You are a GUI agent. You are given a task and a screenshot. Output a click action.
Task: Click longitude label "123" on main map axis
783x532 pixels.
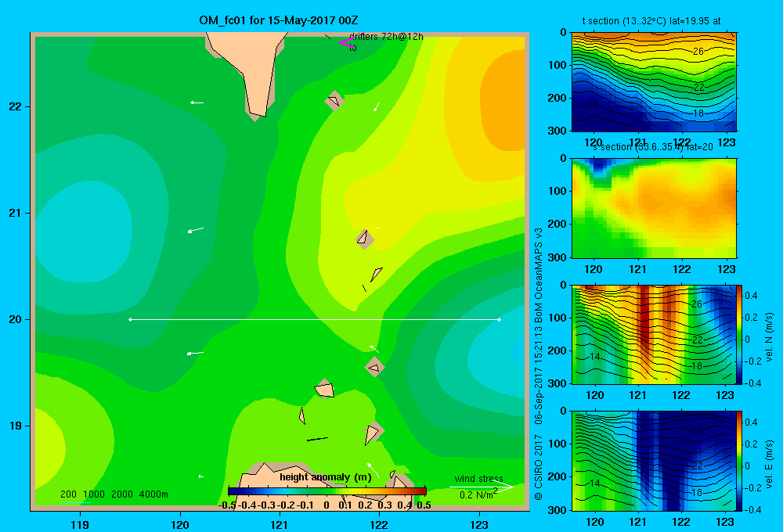(x=479, y=524)
